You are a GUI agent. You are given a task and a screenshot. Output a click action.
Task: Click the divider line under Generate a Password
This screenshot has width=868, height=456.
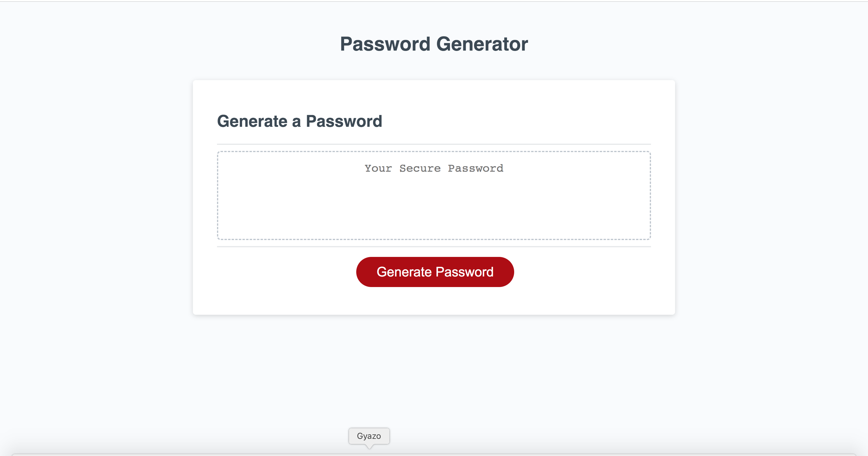(434, 143)
